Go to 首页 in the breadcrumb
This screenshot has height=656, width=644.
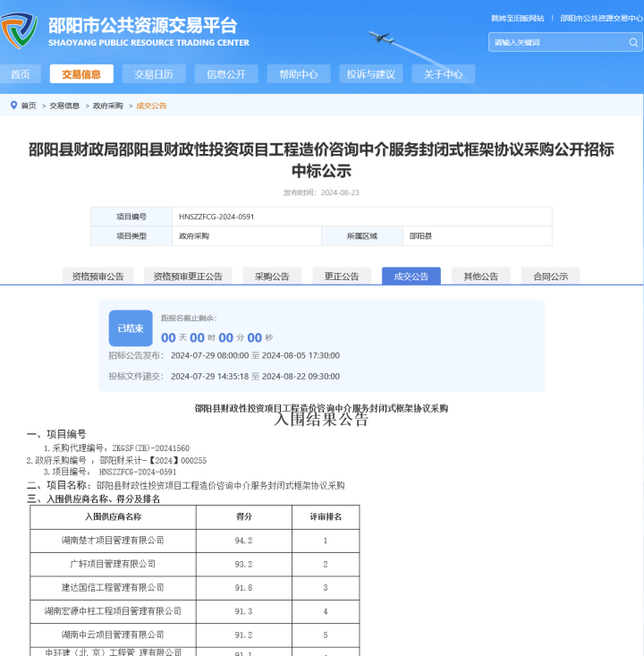point(29,106)
